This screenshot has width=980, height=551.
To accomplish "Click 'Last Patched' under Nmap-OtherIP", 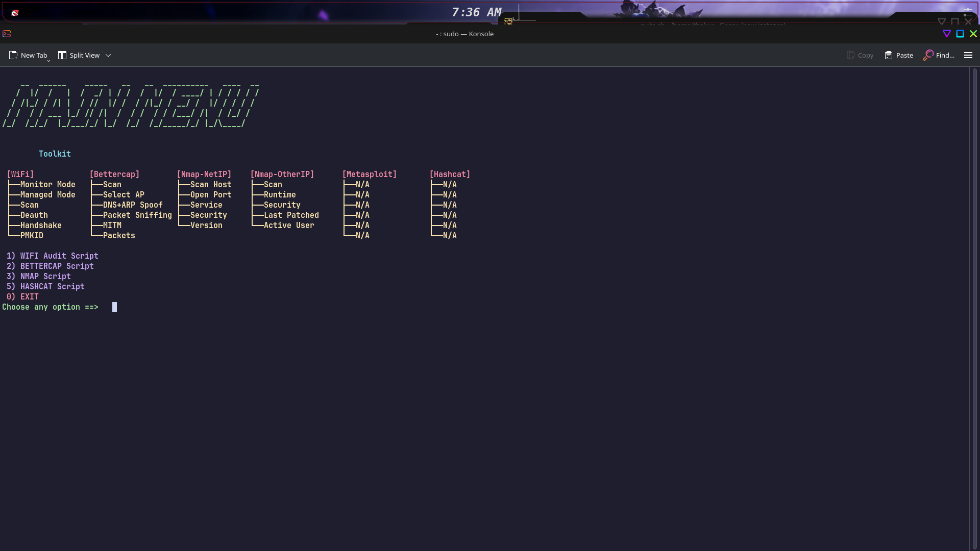I will 291,215.
